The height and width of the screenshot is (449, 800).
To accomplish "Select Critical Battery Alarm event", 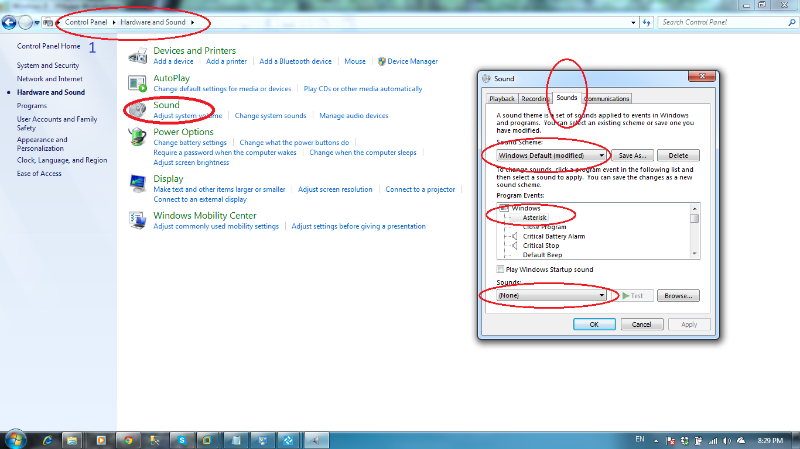I will tap(554, 236).
